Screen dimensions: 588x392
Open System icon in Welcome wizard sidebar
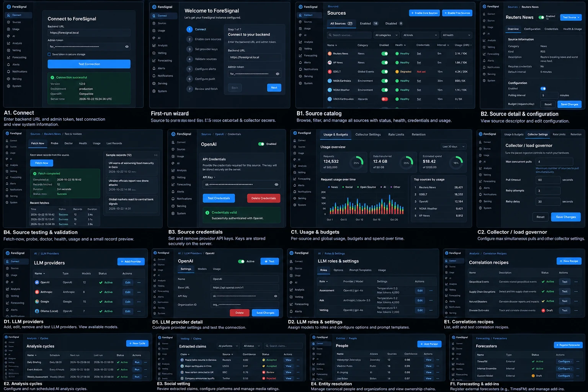[154, 91]
